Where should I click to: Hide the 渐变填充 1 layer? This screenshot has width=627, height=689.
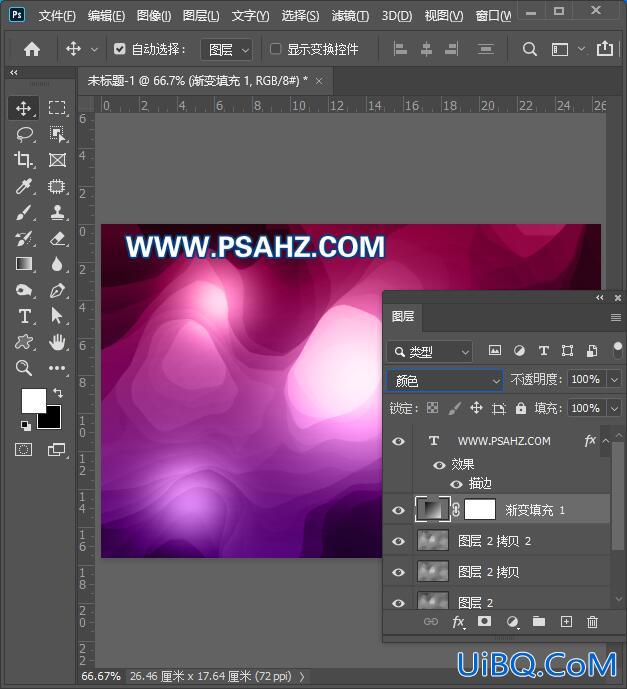point(399,510)
